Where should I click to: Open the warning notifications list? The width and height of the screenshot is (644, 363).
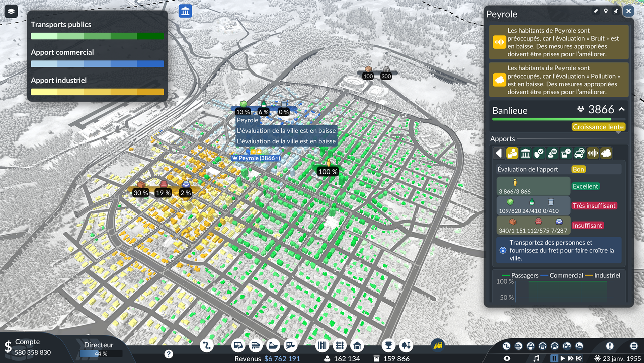point(610,346)
